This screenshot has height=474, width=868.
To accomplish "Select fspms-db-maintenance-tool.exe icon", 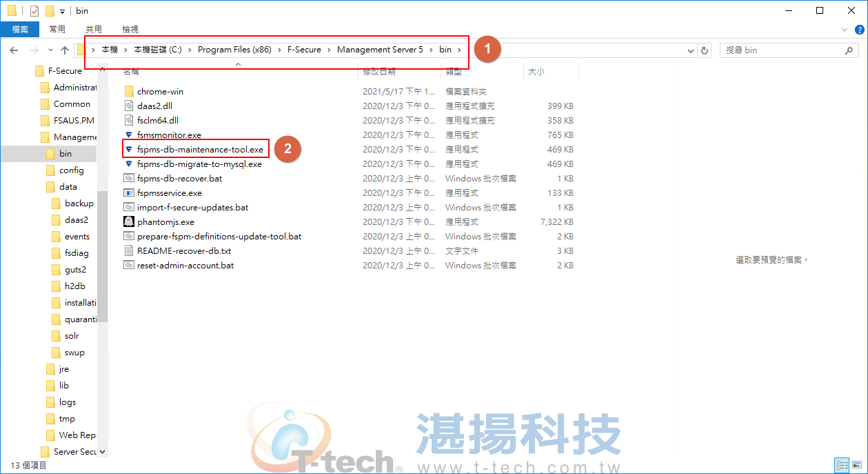I will coord(129,149).
